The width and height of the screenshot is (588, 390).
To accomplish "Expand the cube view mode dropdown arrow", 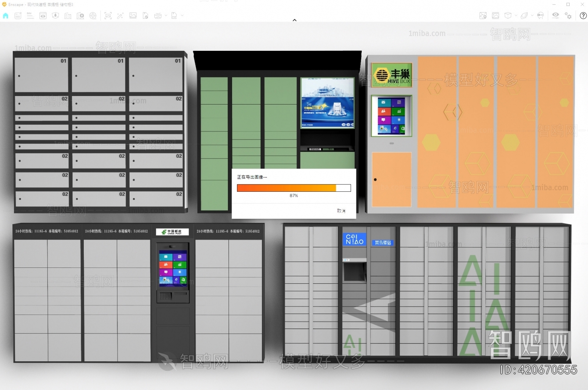I will 516,15.
